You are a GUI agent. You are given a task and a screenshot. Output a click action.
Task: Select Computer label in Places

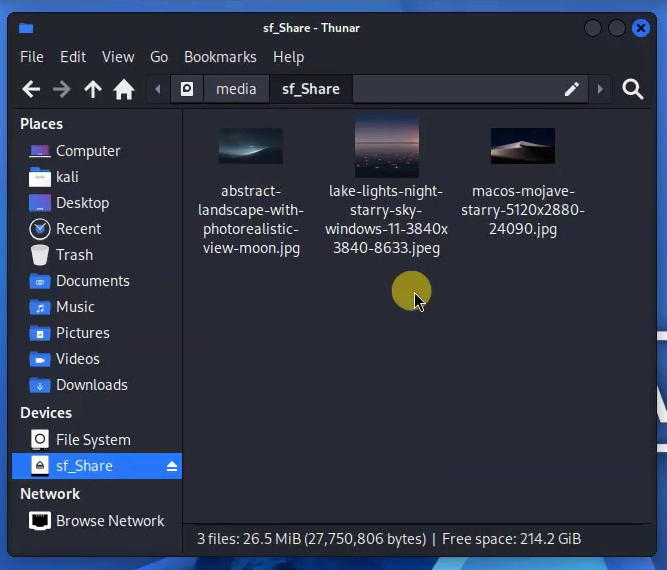pyautogui.click(x=88, y=151)
